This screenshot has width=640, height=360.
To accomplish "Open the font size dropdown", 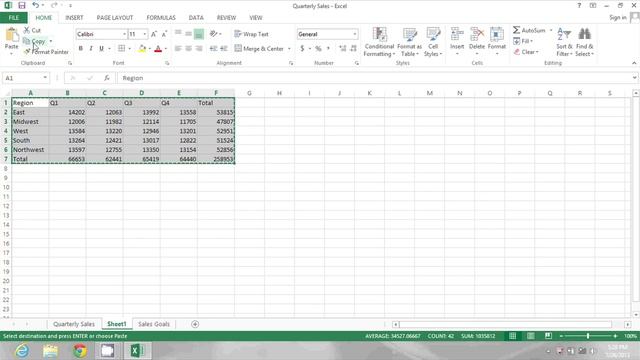I will point(144,34).
